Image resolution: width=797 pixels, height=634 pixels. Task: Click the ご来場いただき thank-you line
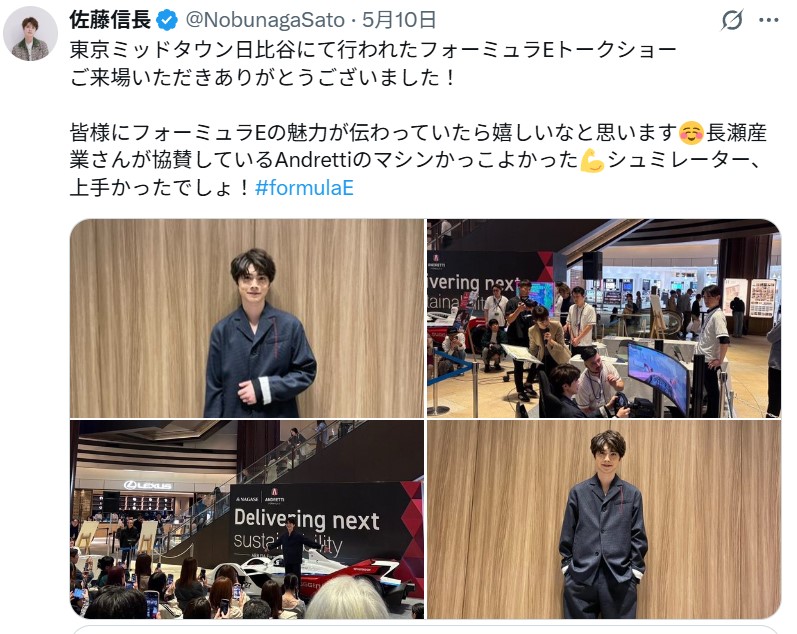[262, 78]
